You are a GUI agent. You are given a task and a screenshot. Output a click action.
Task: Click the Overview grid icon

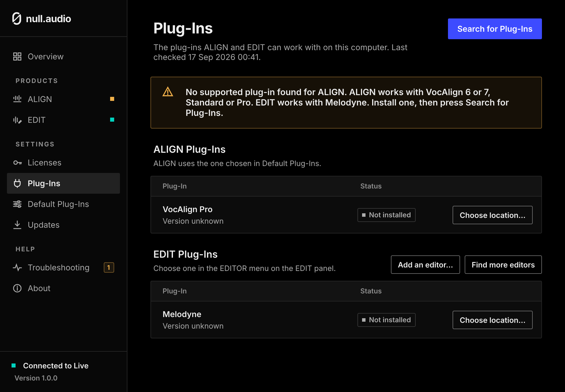[x=17, y=56]
